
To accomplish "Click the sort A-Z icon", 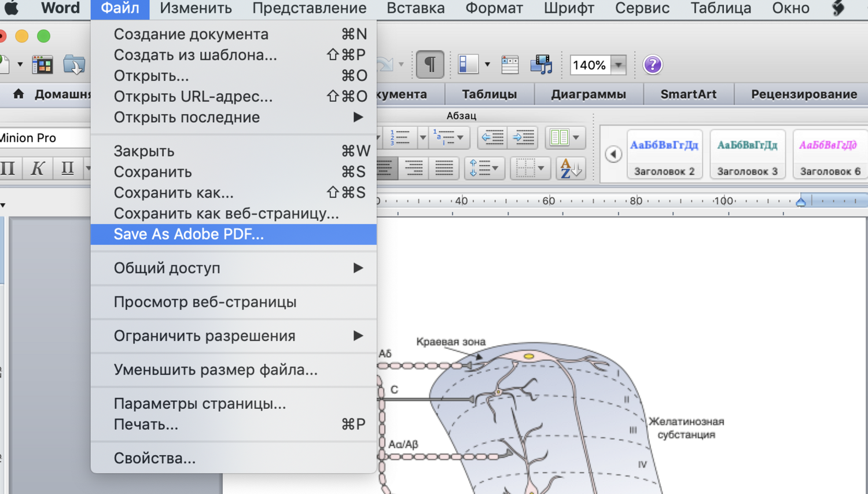I will click(x=571, y=169).
